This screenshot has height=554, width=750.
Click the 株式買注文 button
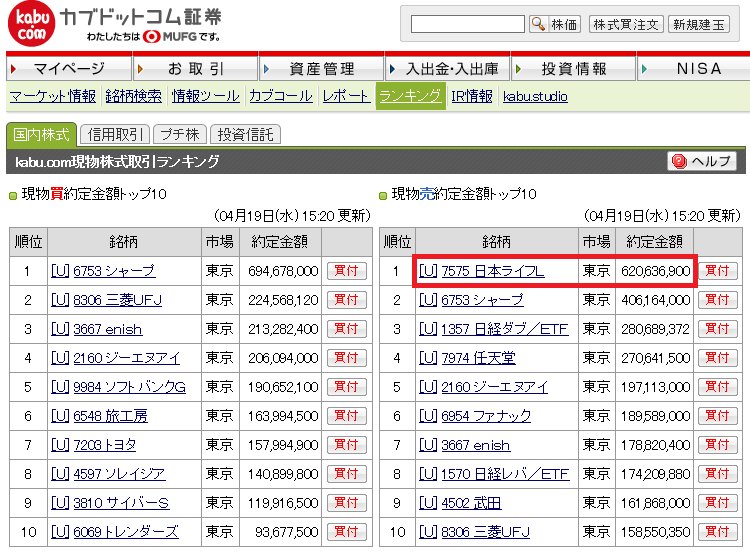click(626, 24)
